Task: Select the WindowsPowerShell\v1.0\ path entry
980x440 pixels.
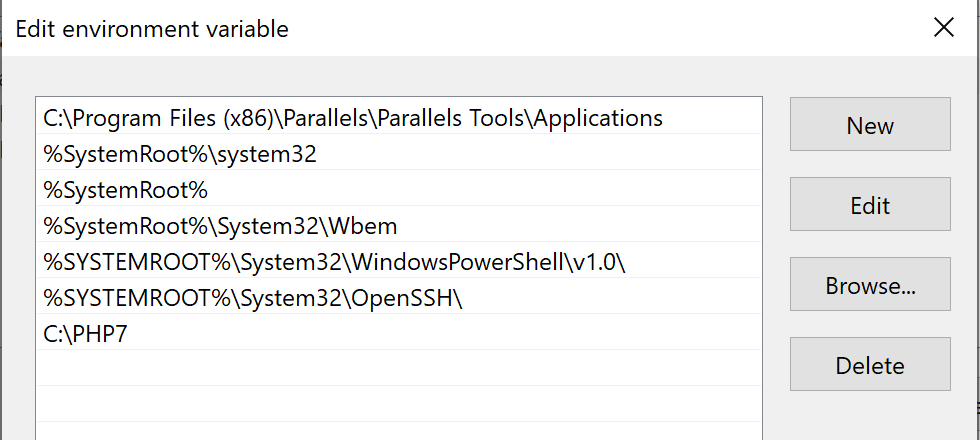Action: point(340,262)
